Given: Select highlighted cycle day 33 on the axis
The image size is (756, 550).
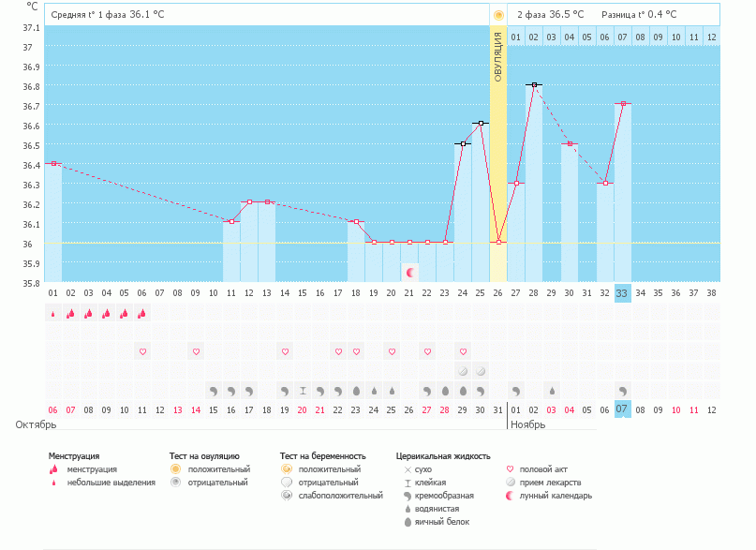Looking at the screenshot, I should [623, 293].
